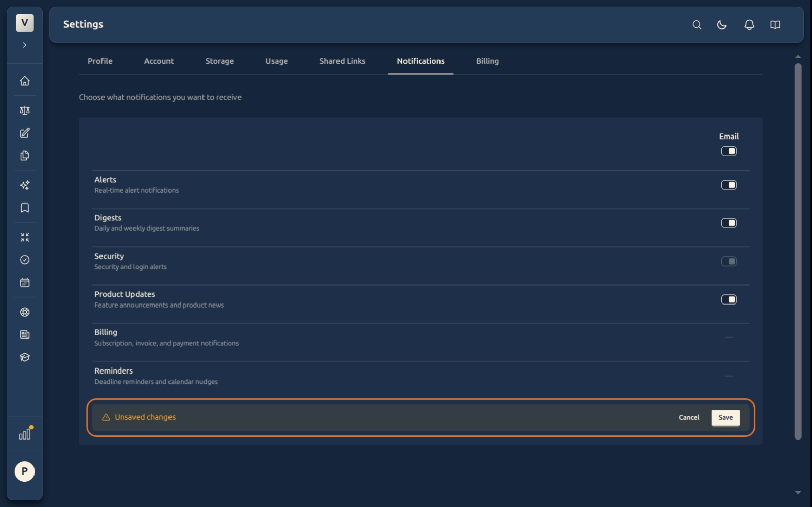Click the Reminders row title
This screenshot has width=812, height=507.
coord(114,371)
